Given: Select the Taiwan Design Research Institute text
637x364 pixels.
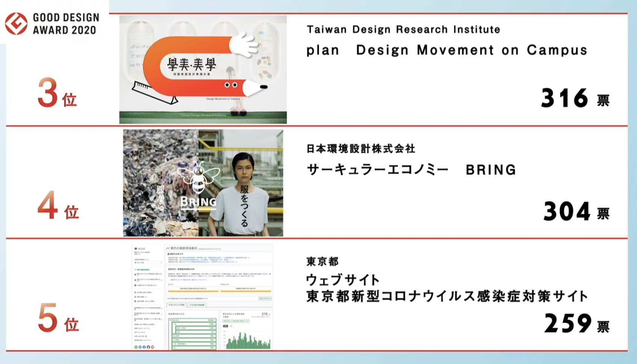Looking at the screenshot, I should (404, 29).
